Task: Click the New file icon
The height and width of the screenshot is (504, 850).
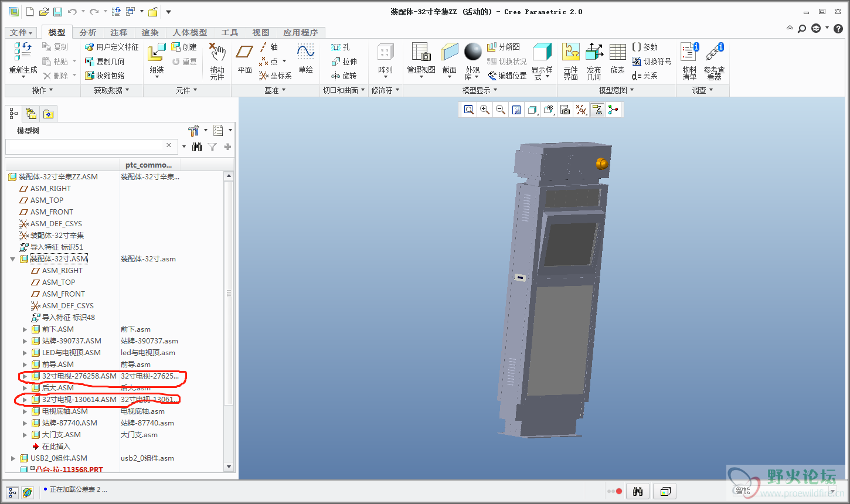Action: [x=29, y=12]
